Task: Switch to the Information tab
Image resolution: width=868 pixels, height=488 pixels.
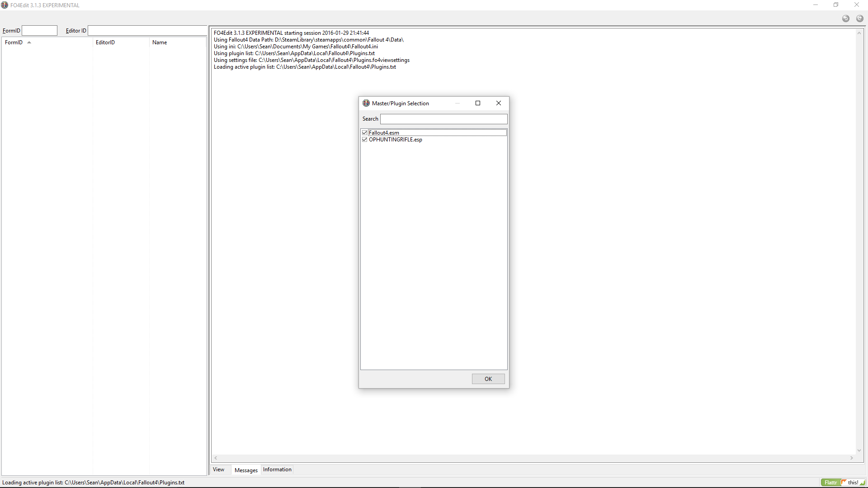Action: pyautogui.click(x=277, y=469)
